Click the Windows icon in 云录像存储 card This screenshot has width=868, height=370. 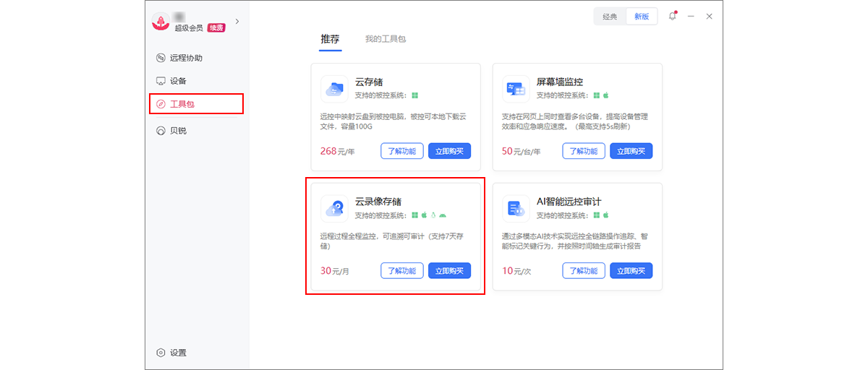(415, 215)
